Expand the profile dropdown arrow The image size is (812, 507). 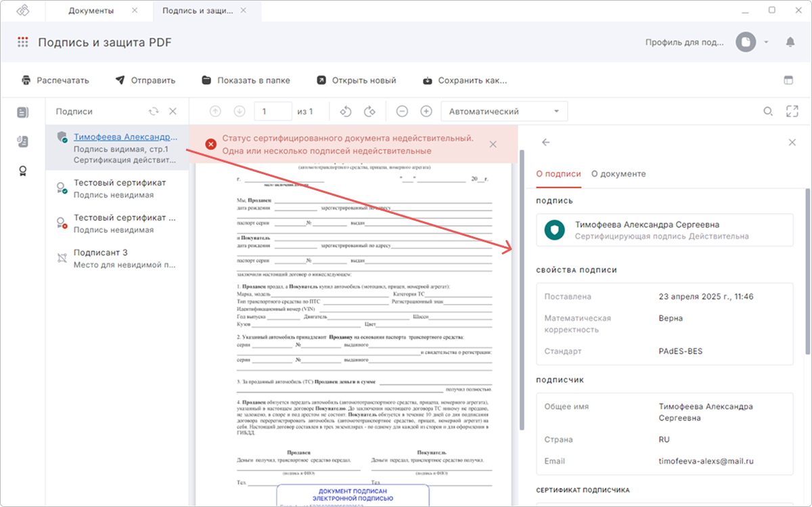click(x=766, y=42)
